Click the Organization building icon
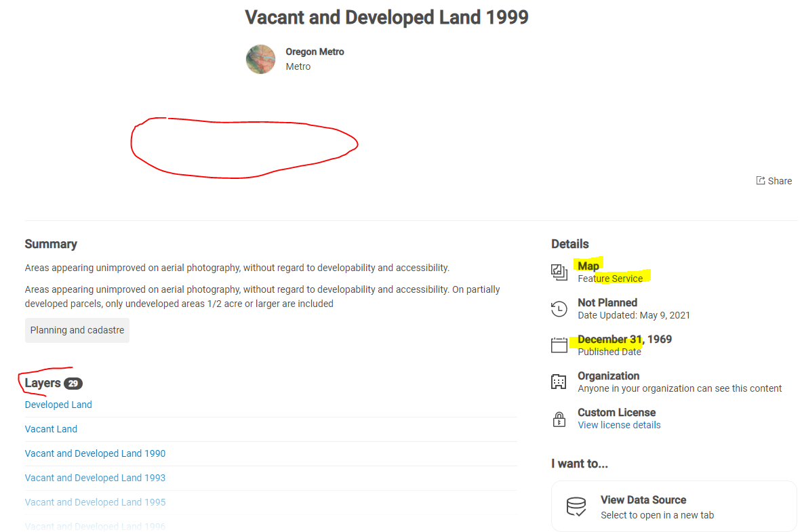The image size is (802, 532). tap(559, 382)
